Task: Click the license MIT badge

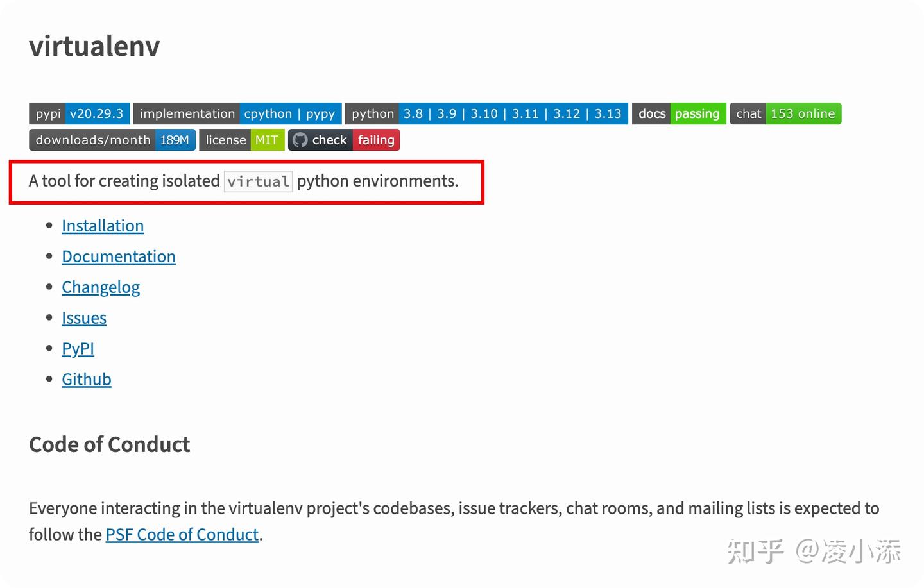Action: pos(242,140)
